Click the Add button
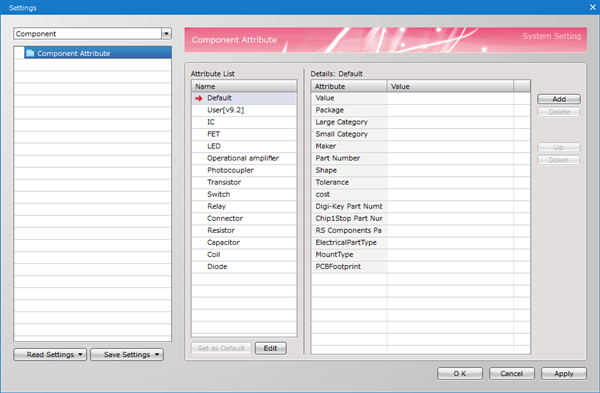The height and width of the screenshot is (393, 600). tap(559, 99)
